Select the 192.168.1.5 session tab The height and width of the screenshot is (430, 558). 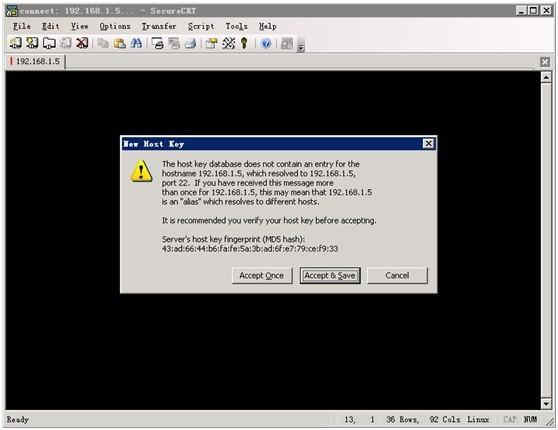pos(35,61)
